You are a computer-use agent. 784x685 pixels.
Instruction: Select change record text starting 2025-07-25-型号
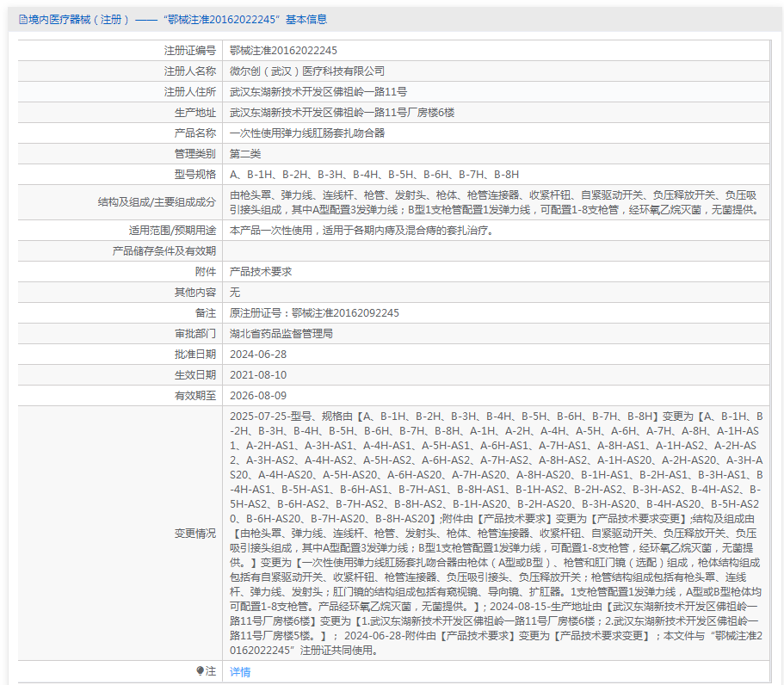coord(497,534)
